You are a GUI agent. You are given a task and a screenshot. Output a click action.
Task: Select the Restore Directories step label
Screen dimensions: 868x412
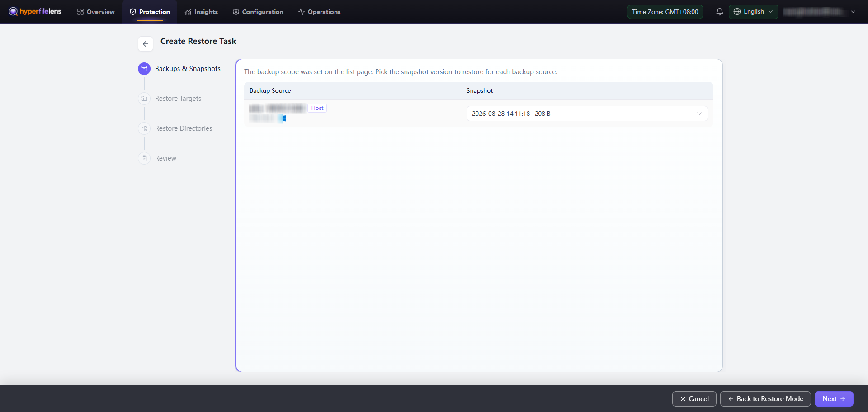point(184,128)
